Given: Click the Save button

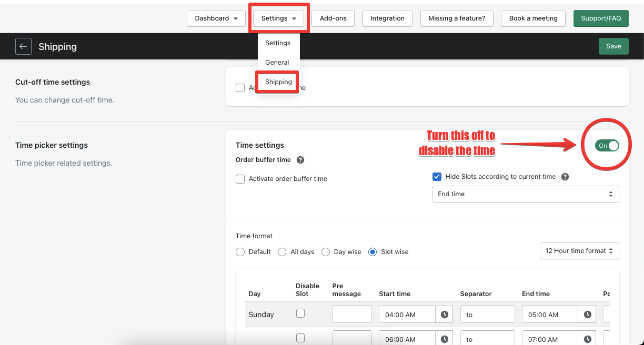Looking at the screenshot, I should point(613,46).
